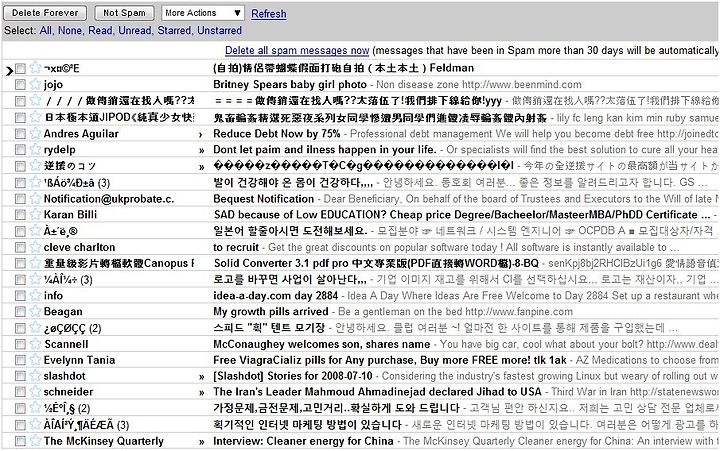Click the Delete Forever button
Image resolution: width=720 pixels, height=451 pixels.
point(45,13)
